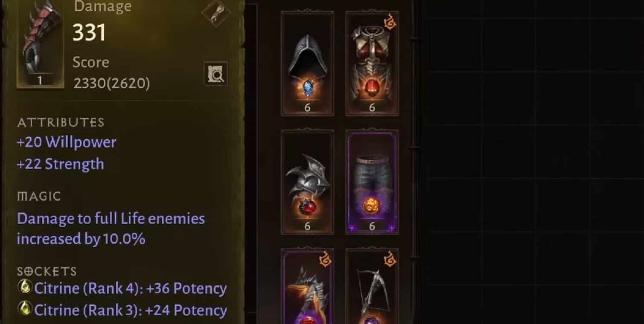Click the blue gem on the hood

point(307,88)
